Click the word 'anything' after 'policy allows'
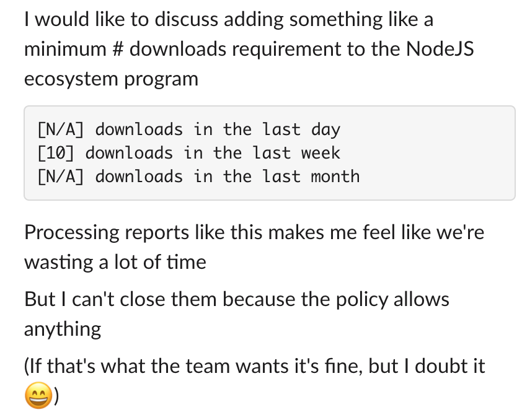 click(63, 329)
